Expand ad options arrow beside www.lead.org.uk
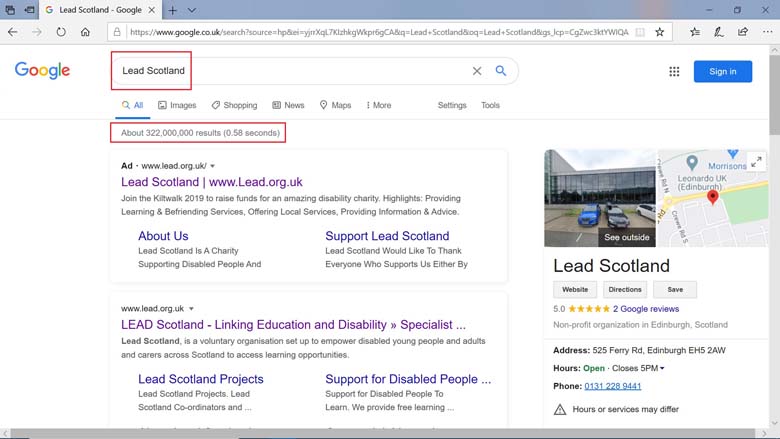The height and width of the screenshot is (439, 780). tap(213, 166)
